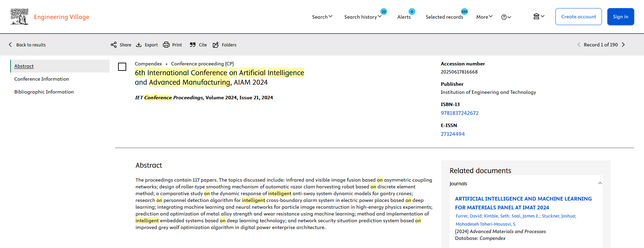Go to Bibliographic Information section

pos(44,92)
